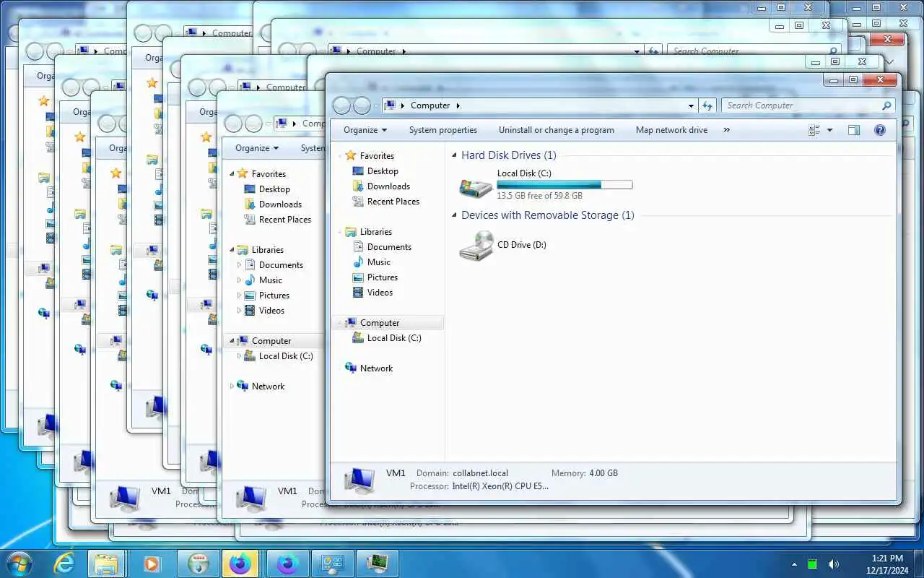The height and width of the screenshot is (578, 924).
Task: Launch Internet Explorer from the taskbar
Action: (64, 564)
